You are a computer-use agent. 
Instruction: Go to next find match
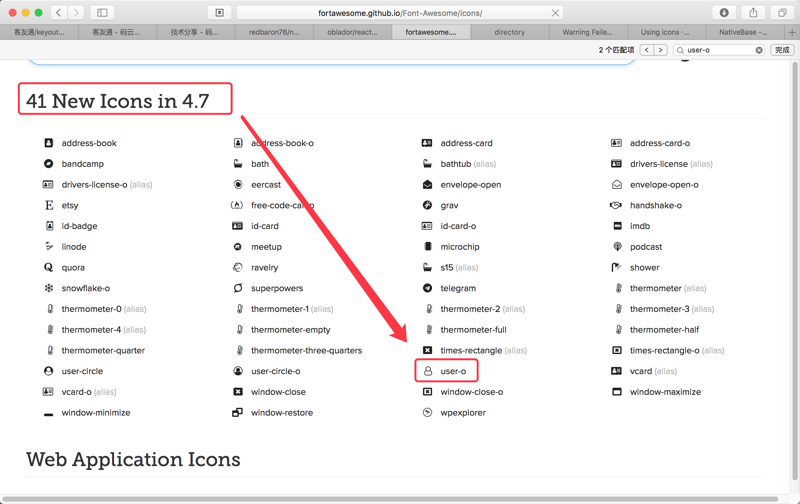pyautogui.click(x=660, y=50)
